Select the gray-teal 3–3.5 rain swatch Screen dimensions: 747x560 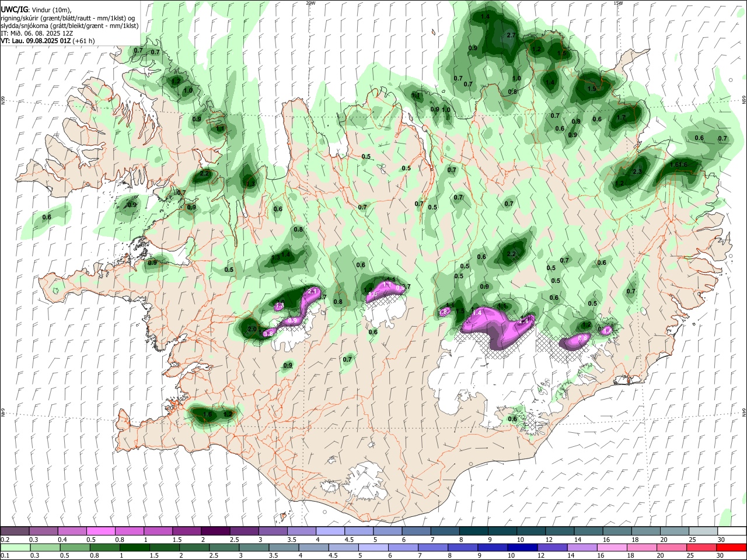(254, 547)
